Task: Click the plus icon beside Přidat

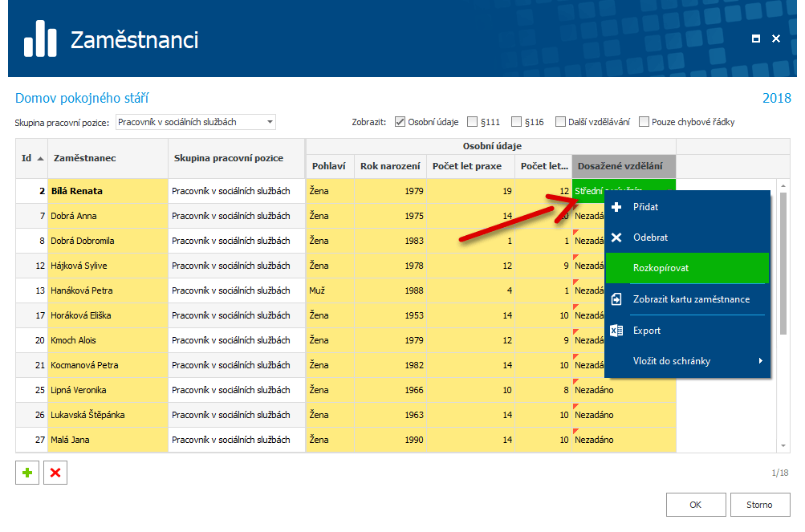Action: pyautogui.click(x=616, y=207)
